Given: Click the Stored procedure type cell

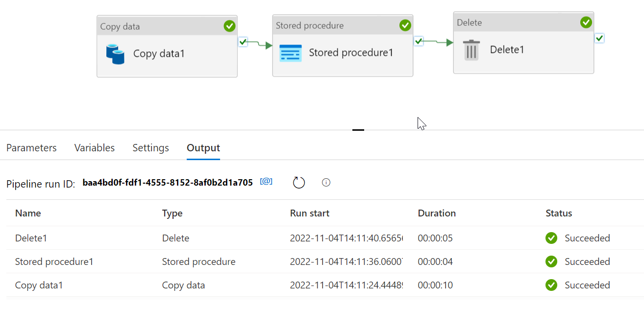Looking at the screenshot, I should pos(199,261).
